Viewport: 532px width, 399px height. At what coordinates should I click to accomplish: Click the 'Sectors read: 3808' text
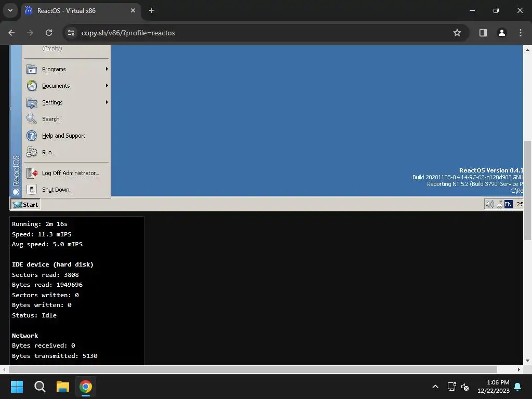45,275
